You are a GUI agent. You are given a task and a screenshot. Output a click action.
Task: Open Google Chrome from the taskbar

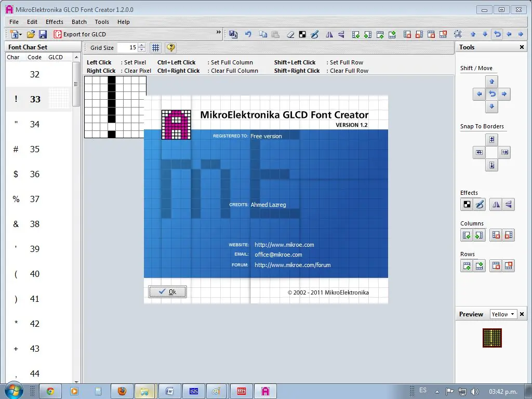[50, 391]
